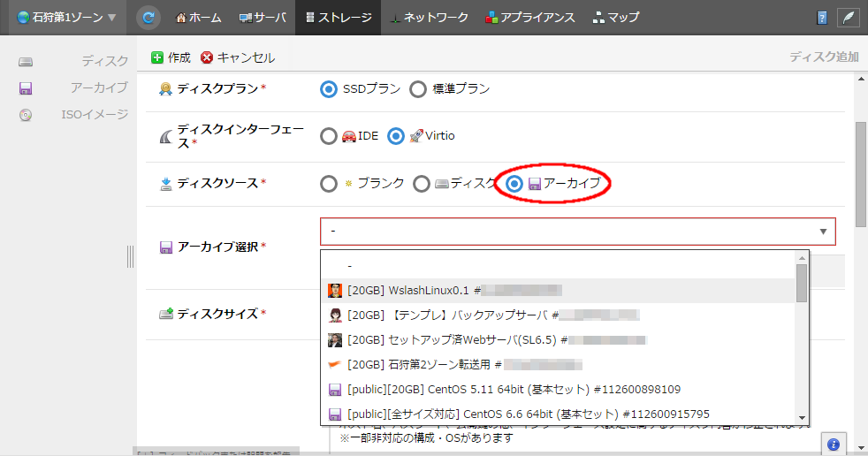Select the IDE interface radio button
This screenshot has height=456, width=868.
click(x=329, y=136)
